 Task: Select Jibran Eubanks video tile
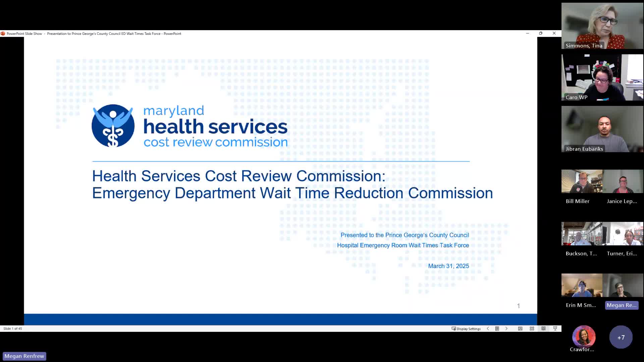[602, 129]
